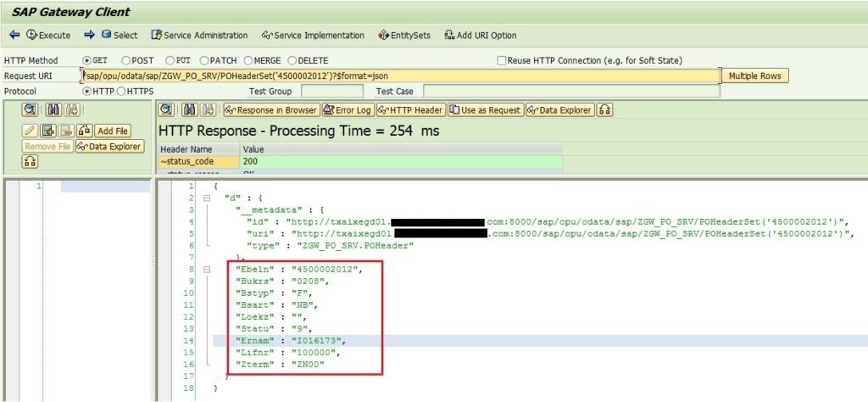
Task: Show the HTTP Header
Action: [x=411, y=109]
